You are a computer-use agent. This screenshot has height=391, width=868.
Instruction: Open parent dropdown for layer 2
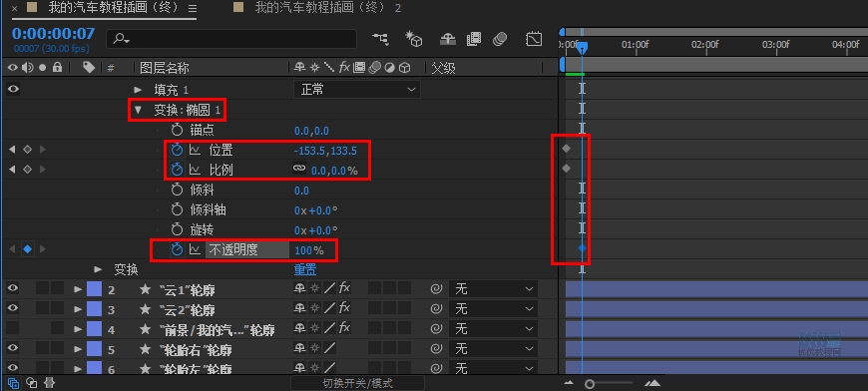point(493,288)
